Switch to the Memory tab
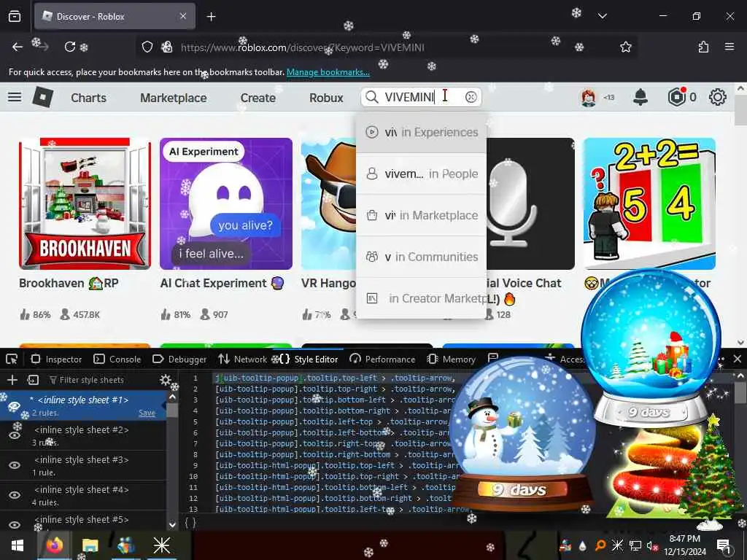 point(451,359)
